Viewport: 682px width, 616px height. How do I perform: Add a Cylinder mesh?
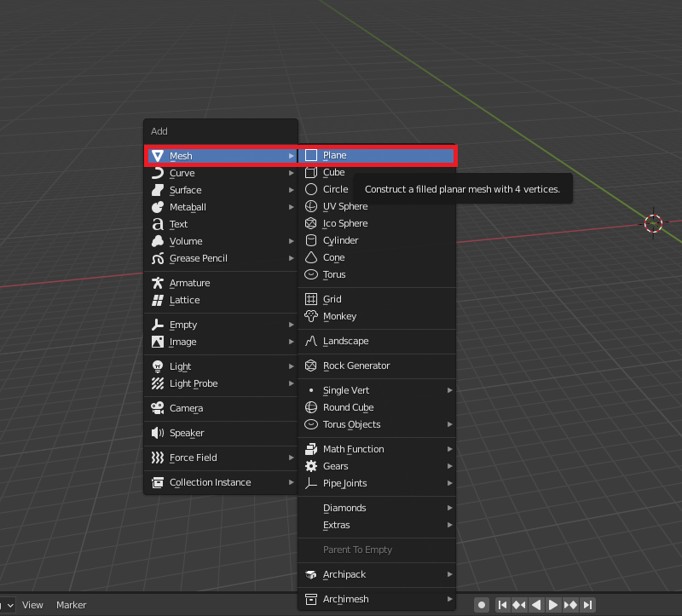pyautogui.click(x=340, y=240)
